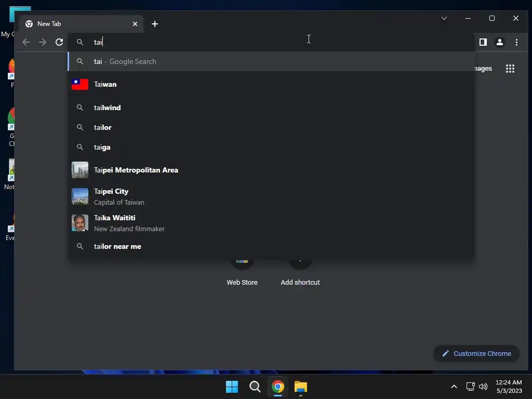Click the Taika Waititi portrait thumbnail
The height and width of the screenshot is (399, 532).
(x=80, y=223)
